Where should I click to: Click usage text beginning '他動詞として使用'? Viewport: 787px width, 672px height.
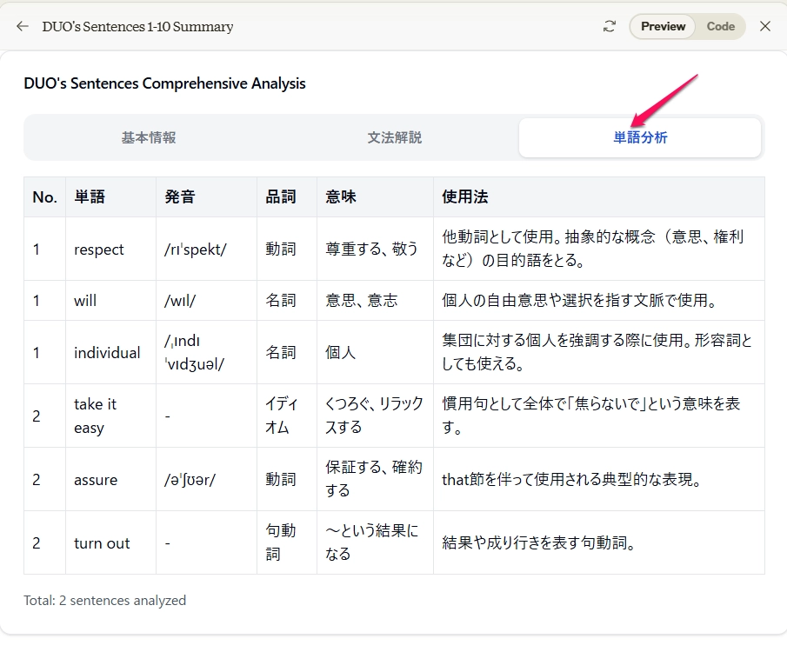pyautogui.click(x=592, y=249)
